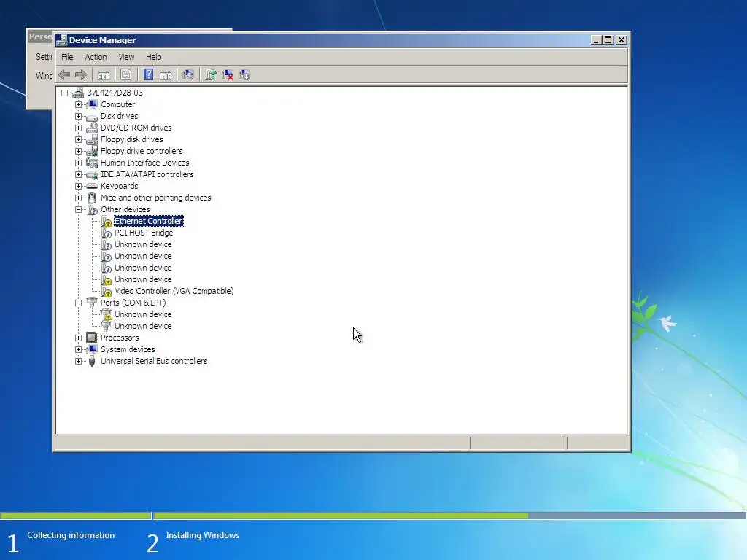747x560 pixels.
Task: Click the Device Manager title bar
Action: pyautogui.click(x=341, y=40)
